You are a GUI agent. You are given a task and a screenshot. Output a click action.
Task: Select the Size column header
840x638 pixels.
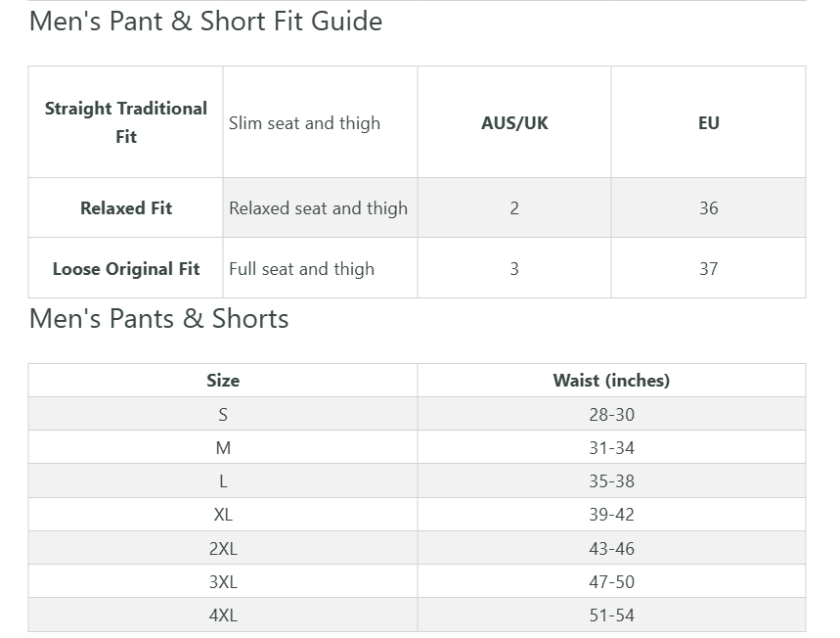click(223, 381)
